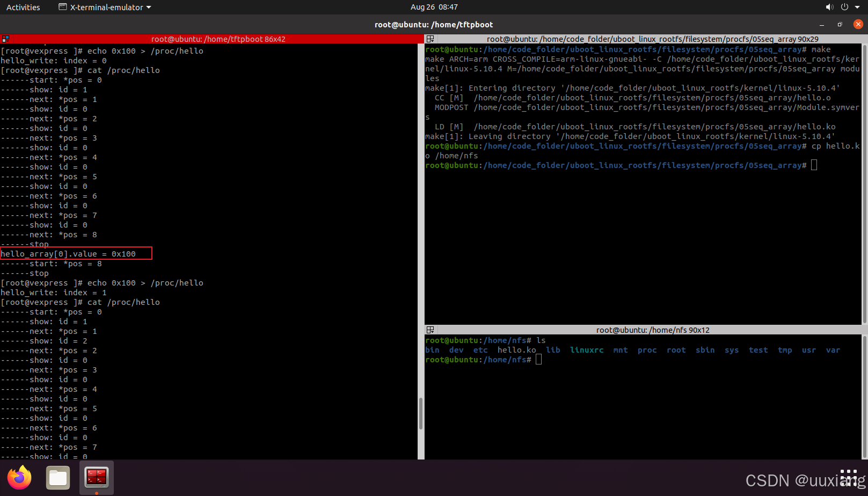Click the 'make[1]: Entering directory' line
Image resolution: width=868 pixels, height=496 pixels.
(632, 88)
